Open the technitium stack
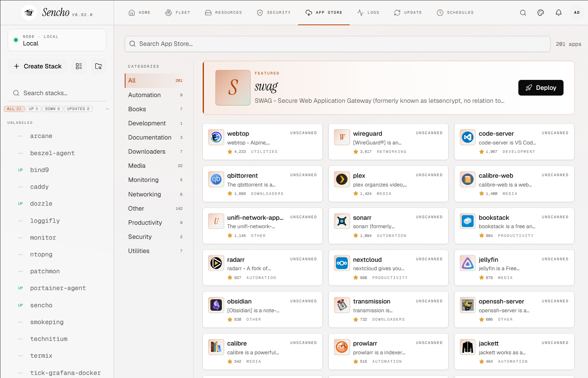This screenshot has width=588, height=378. pos(57,339)
